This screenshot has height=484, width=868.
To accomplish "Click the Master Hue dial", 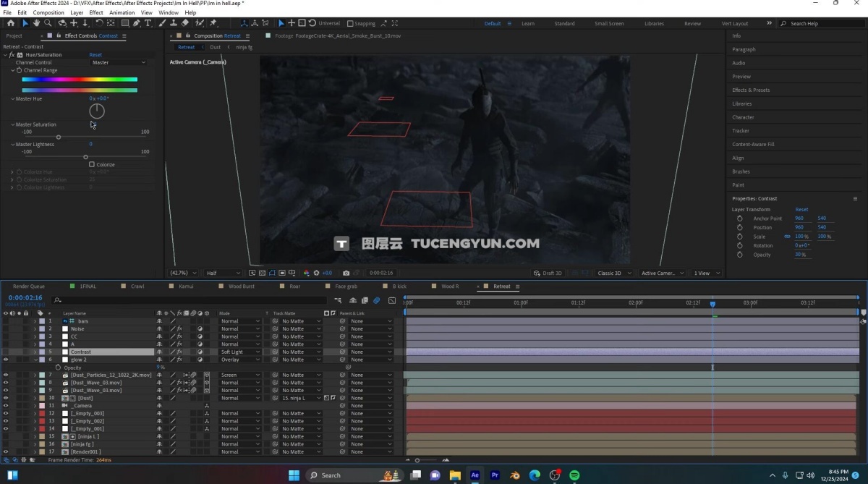I will pyautogui.click(x=97, y=111).
